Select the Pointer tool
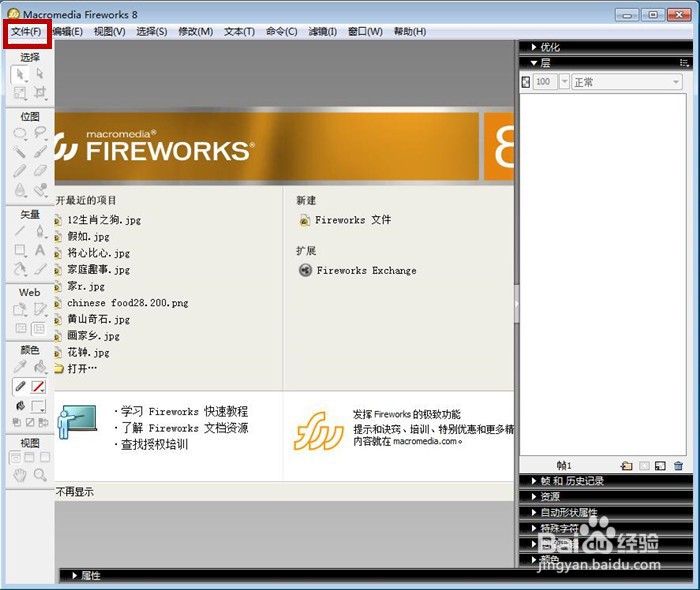Viewport: 700px width, 590px height. coord(20,75)
